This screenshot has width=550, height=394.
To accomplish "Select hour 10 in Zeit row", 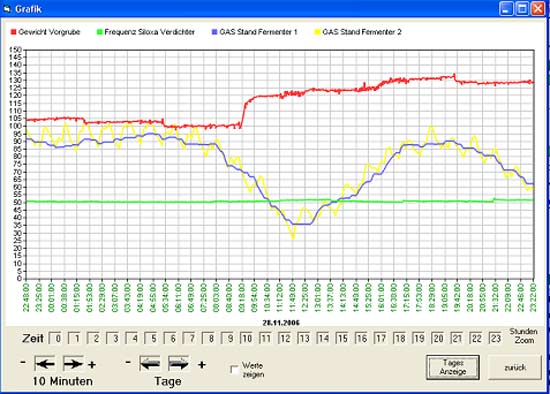I will [x=247, y=339].
